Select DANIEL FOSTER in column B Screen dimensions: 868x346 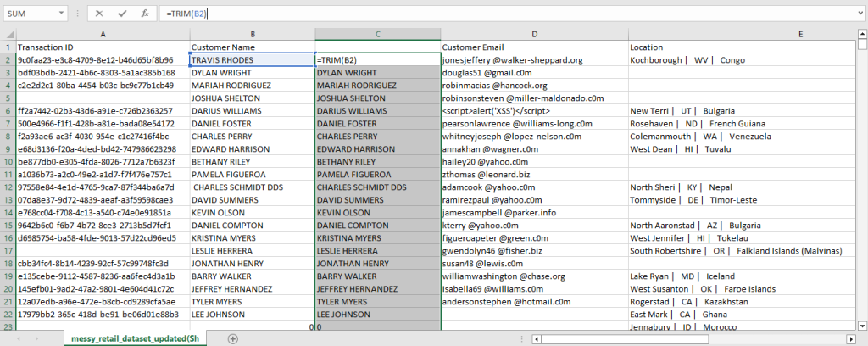tap(253, 124)
